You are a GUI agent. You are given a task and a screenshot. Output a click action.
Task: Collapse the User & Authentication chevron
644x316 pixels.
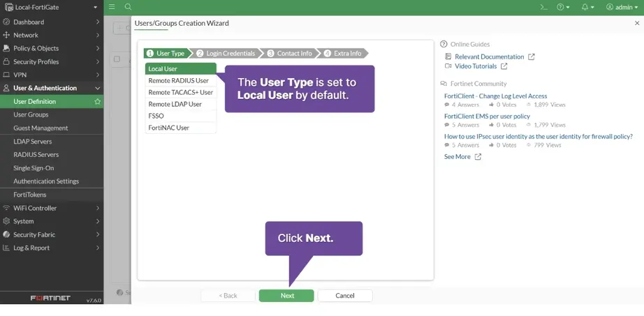tap(98, 88)
